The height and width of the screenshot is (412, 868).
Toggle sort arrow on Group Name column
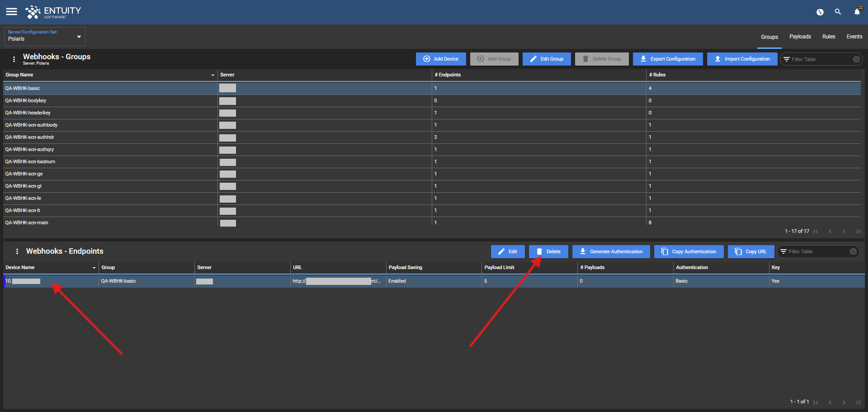212,75
